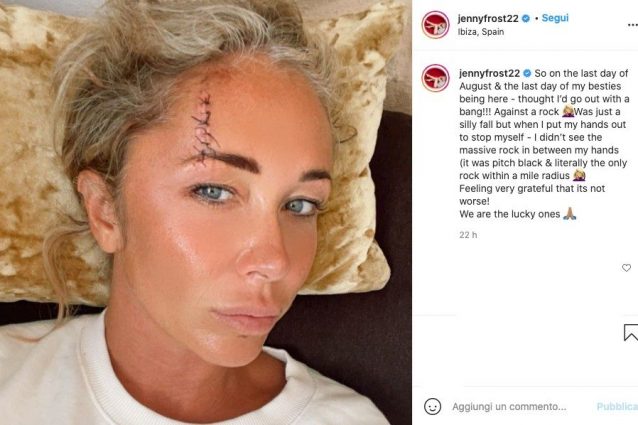Click the praying hands emoji in caption
The width and height of the screenshot is (638, 425).
point(569,214)
